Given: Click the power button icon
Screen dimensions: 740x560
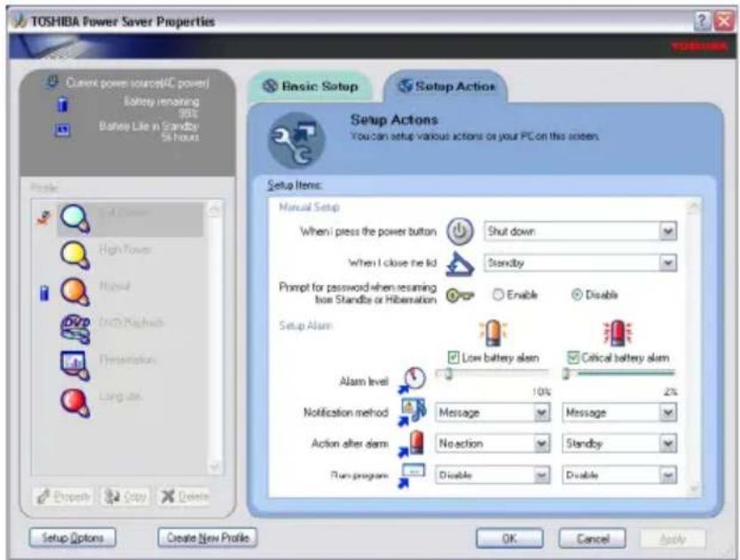Looking at the screenshot, I should [461, 232].
